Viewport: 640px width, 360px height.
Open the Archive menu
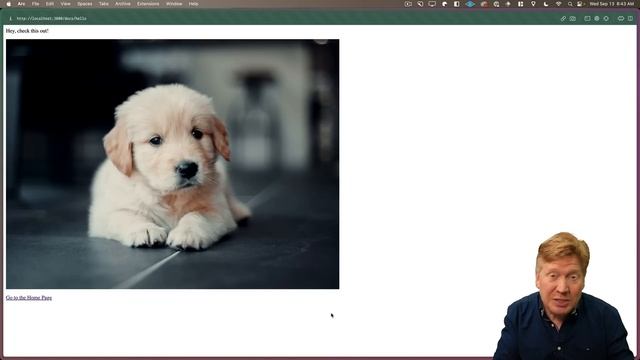pyautogui.click(x=122, y=4)
